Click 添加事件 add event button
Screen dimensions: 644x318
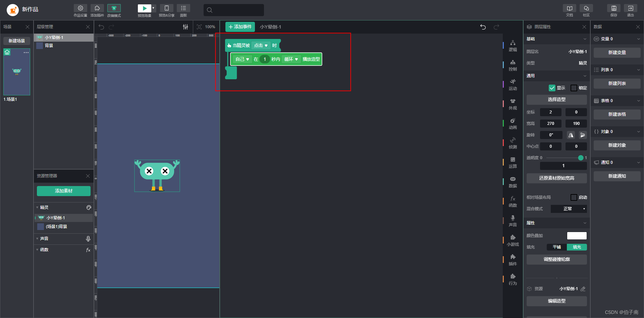(x=240, y=27)
